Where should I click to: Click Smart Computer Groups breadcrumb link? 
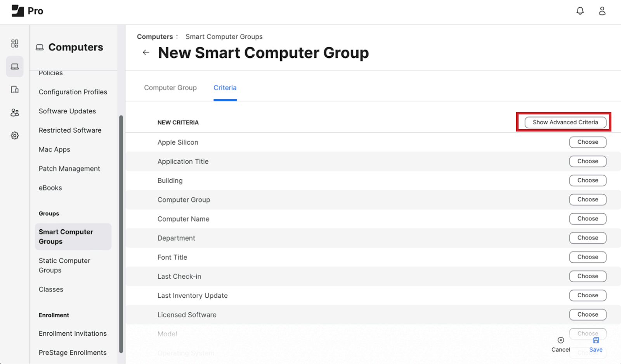point(224,36)
